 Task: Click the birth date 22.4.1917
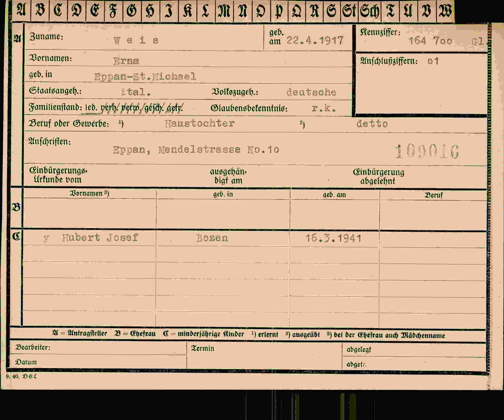point(315,40)
